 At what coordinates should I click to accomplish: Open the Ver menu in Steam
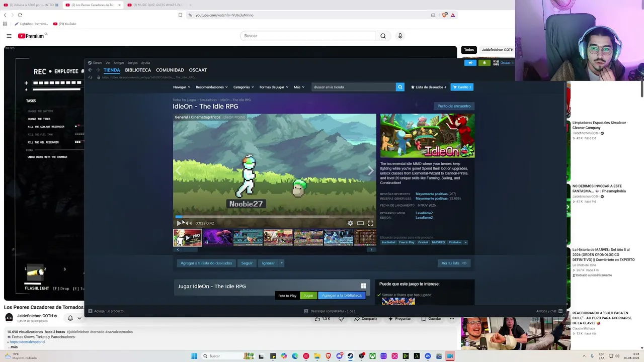tap(108, 63)
